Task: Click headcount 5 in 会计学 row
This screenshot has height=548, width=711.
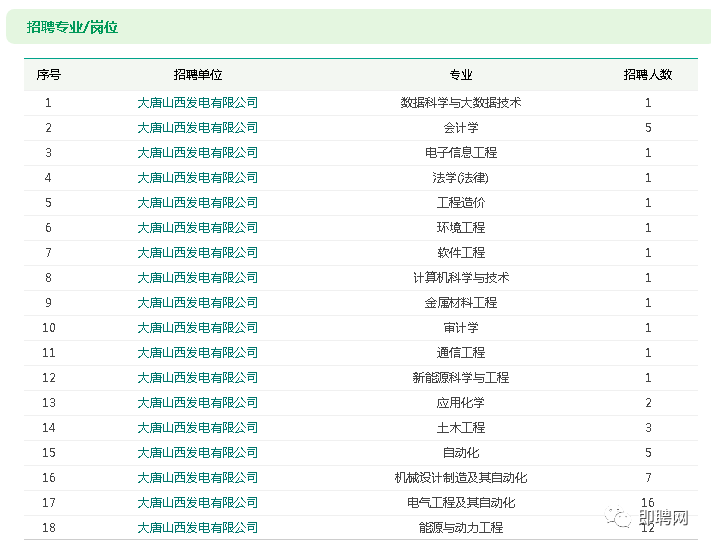Action: pos(648,128)
